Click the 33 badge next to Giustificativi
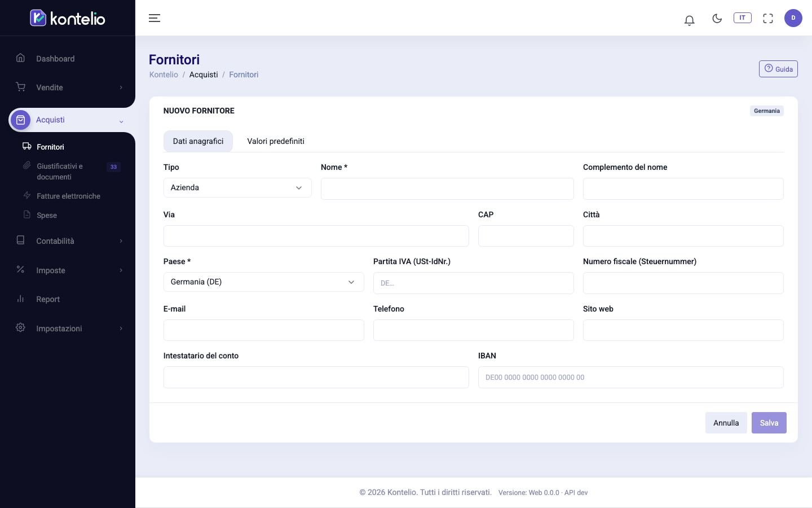The height and width of the screenshot is (508, 812). 113,167
